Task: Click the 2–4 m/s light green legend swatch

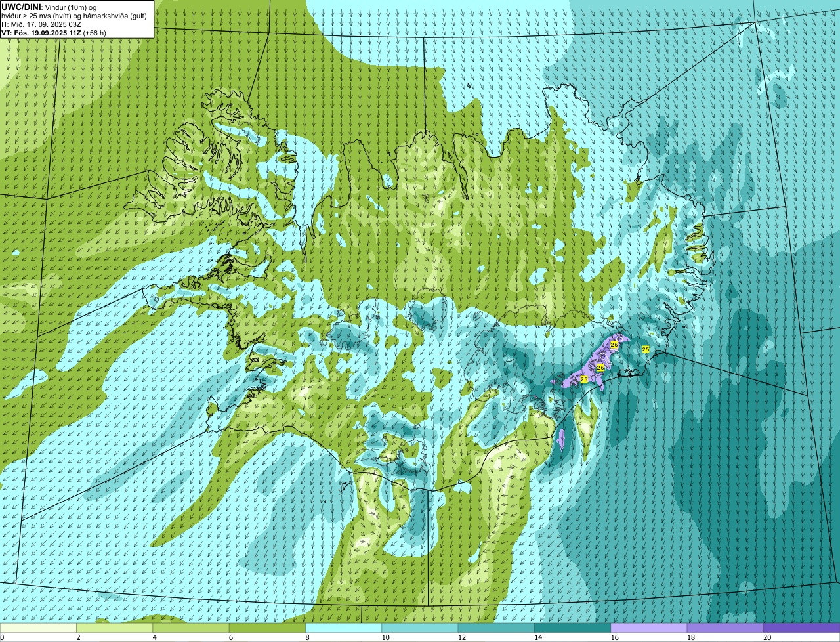Action: tap(115, 628)
